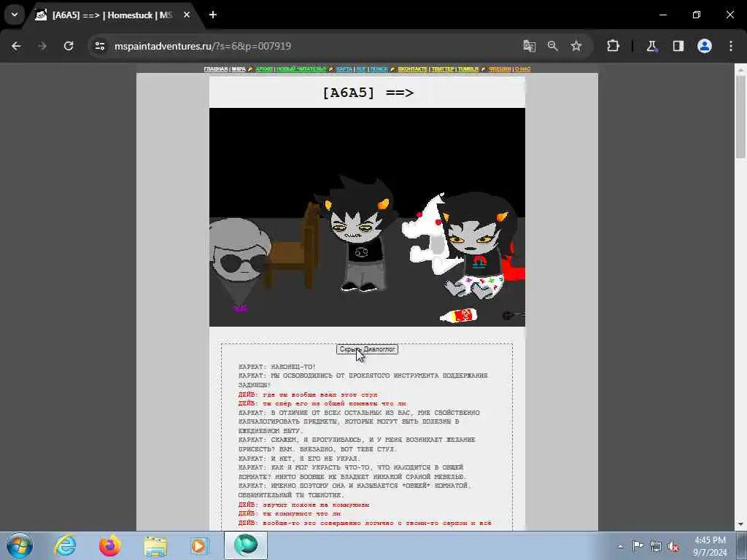Viewport: 747px width, 560px height.
Task: Open the КАРТА nav link
Action: click(x=344, y=69)
